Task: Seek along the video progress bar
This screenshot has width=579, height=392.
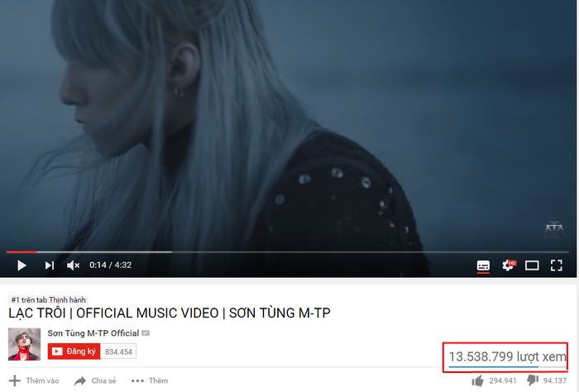Action: (x=287, y=252)
